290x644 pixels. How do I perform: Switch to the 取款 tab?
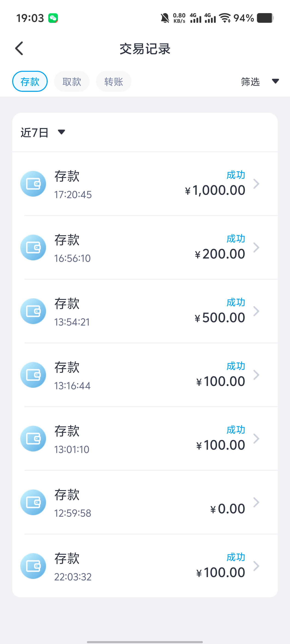pos(72,81)
